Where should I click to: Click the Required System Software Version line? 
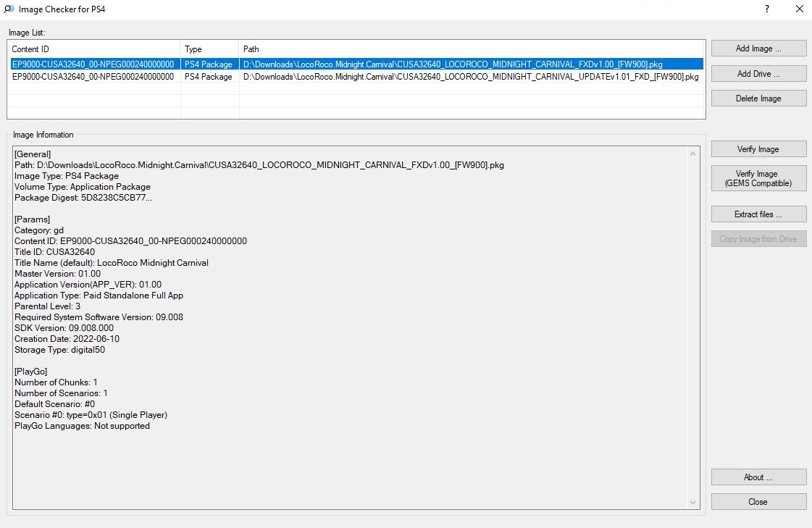99,317
